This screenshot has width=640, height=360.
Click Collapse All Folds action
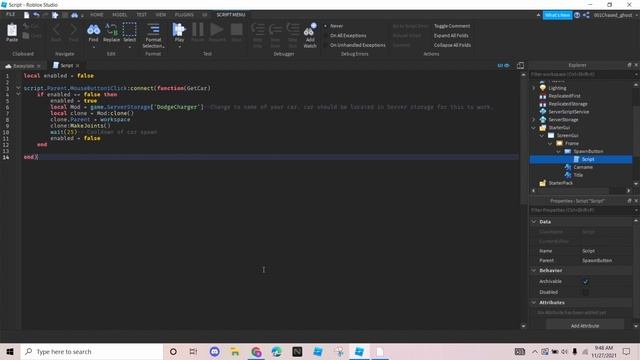[452, 45]
